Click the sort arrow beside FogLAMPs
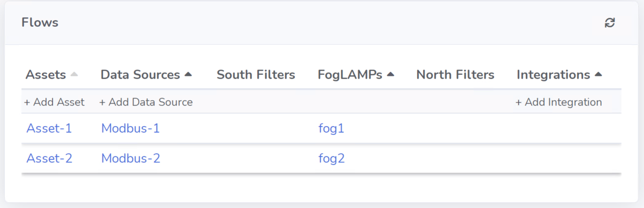The image size is (644, 208). [x=390, y=74]
